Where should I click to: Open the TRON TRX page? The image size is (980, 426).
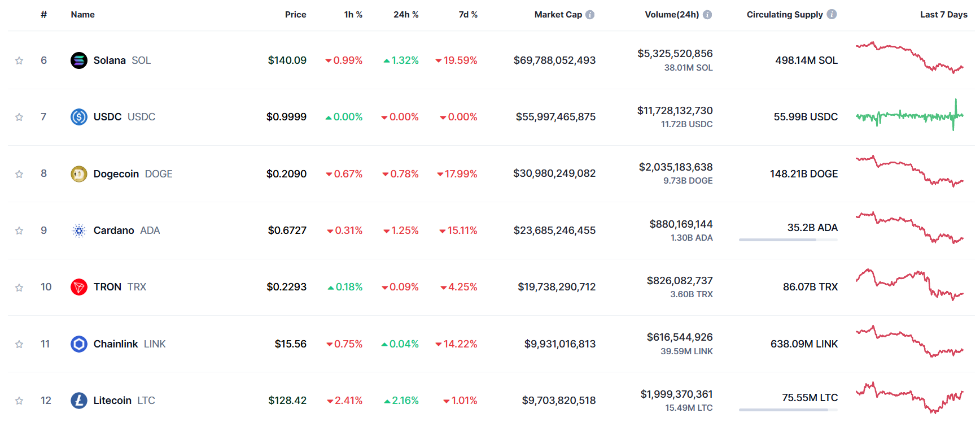(x=120, y=287)
